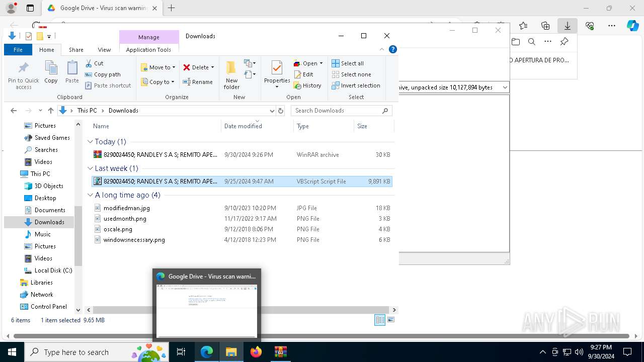Open a new browser tab
The width and height of the screenshot is (644, 362).
(x=172, y=8)
